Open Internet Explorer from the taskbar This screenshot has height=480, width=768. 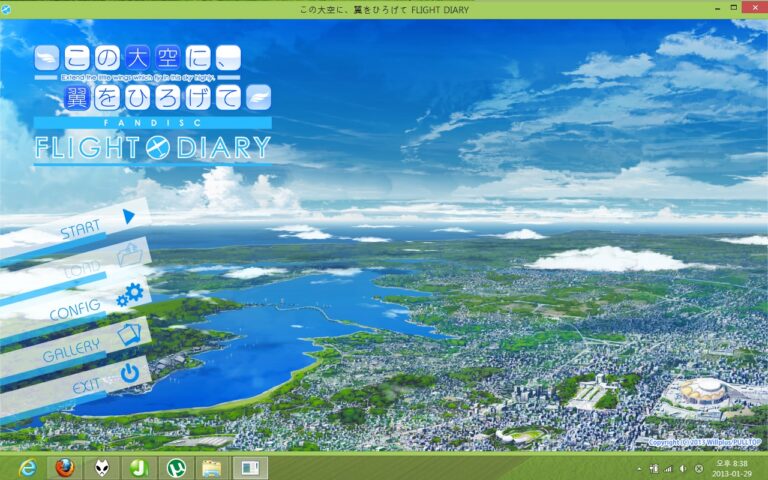point(28,468)
